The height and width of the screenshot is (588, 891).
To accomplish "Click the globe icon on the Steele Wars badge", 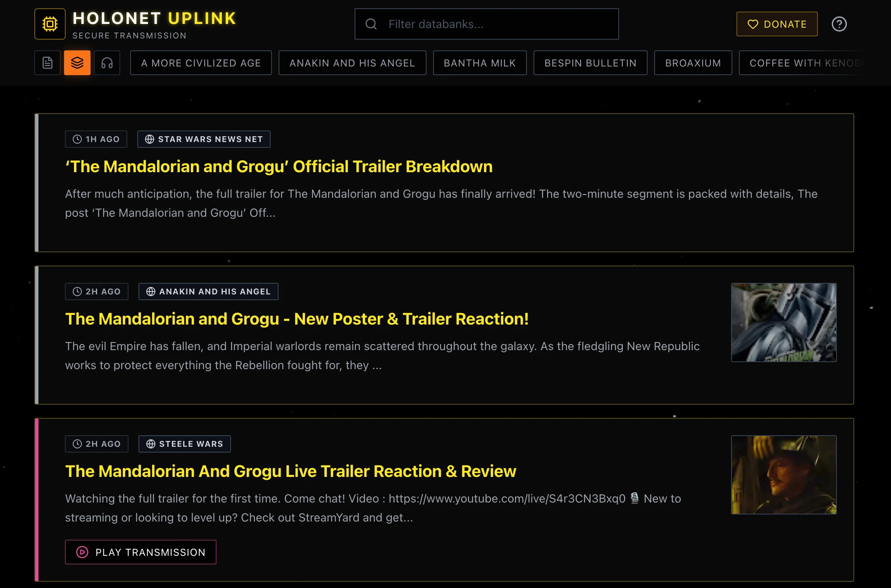I will coord(150,444).
